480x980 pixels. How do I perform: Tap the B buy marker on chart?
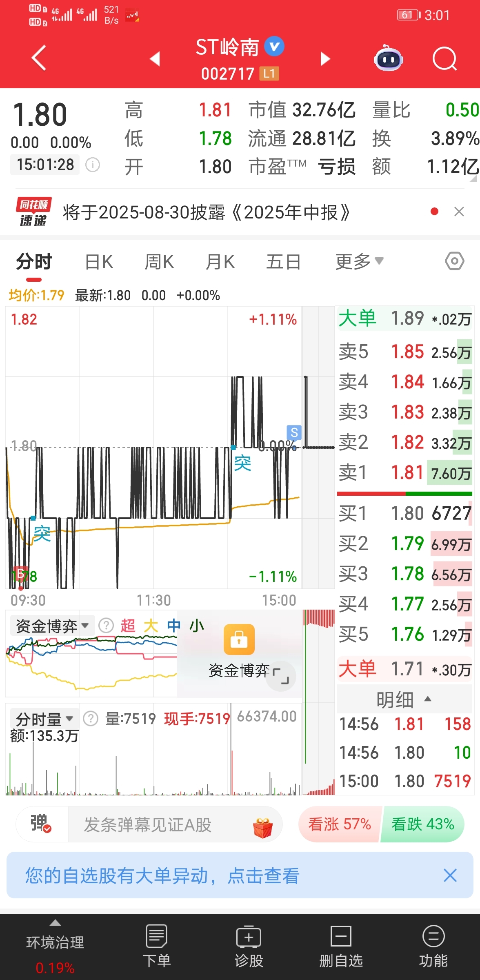click(x=20, y=573)
